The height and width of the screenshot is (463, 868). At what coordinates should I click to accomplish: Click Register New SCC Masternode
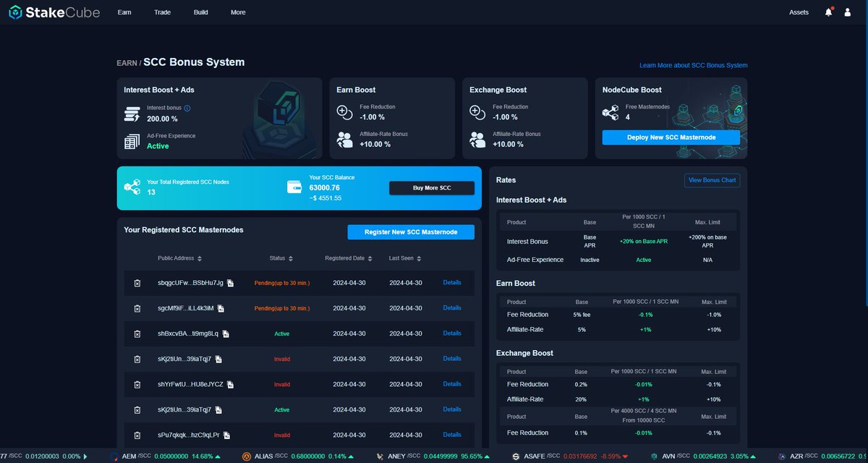pos(411,231)
